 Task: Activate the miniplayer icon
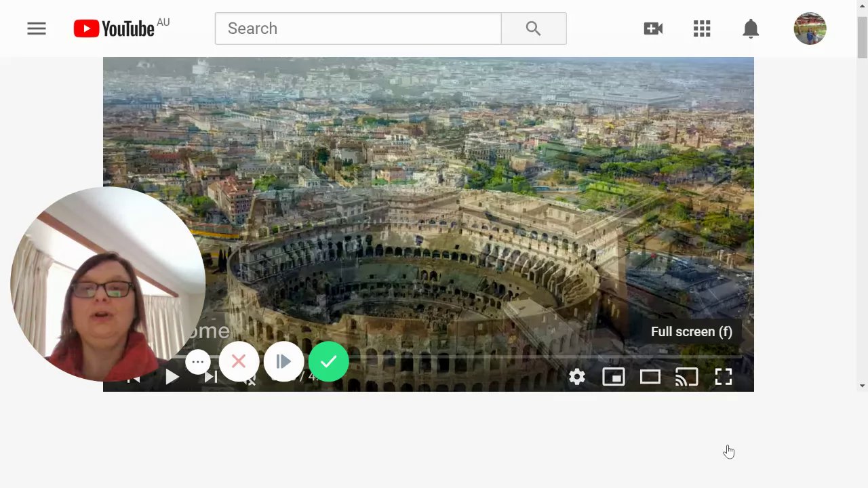[x=614, y=377]
